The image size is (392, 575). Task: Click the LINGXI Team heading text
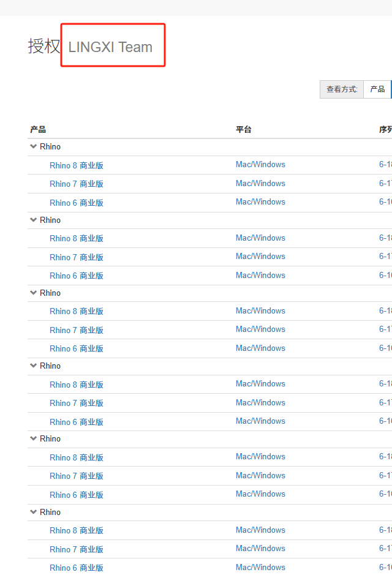point(110,47)
